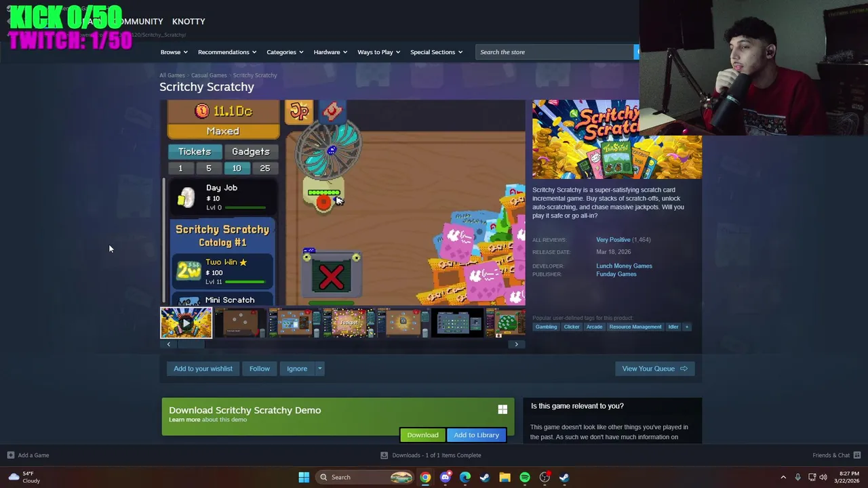The width and height of the screenshot is (868, 488).
Task: Open the COMMUNITY tab in Steam header
Action: pyautogui.click(x=138, y=22)
